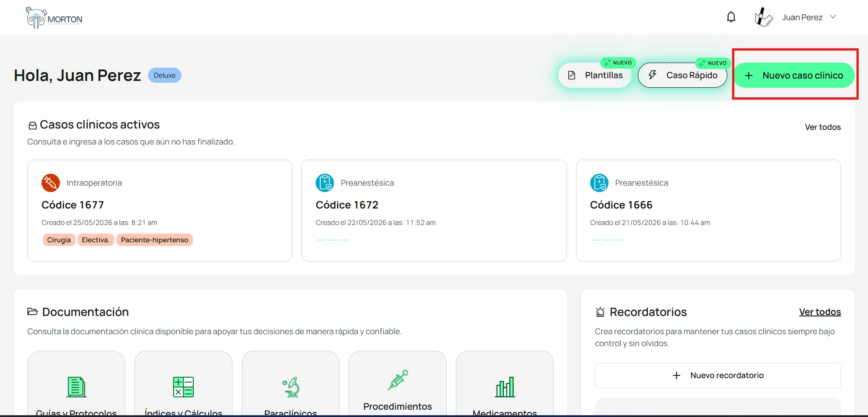Image resolution: width=868 pixels, height=417 pixels.
Task: Open the Plantillas button
Action: click(595, 75)
